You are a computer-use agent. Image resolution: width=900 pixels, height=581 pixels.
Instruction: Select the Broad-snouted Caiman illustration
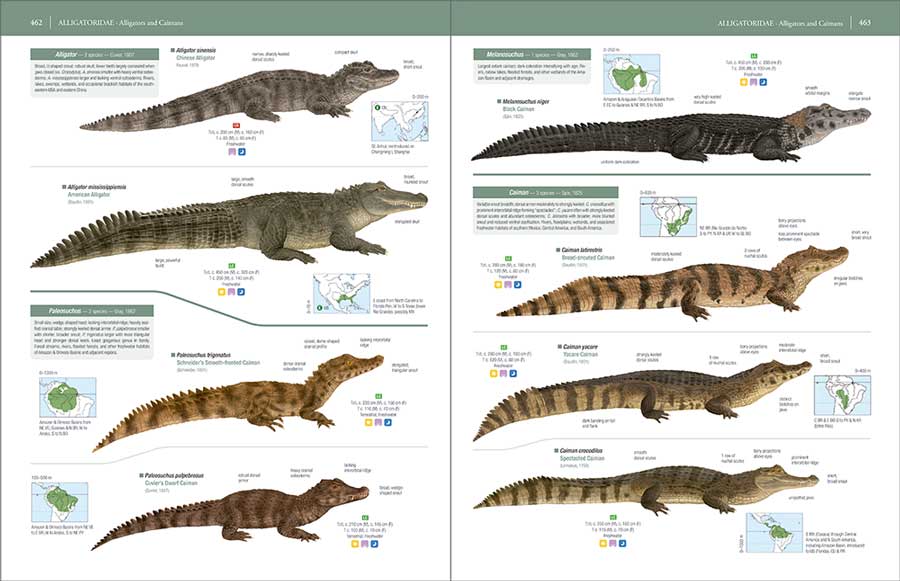[x=672, y=284]
